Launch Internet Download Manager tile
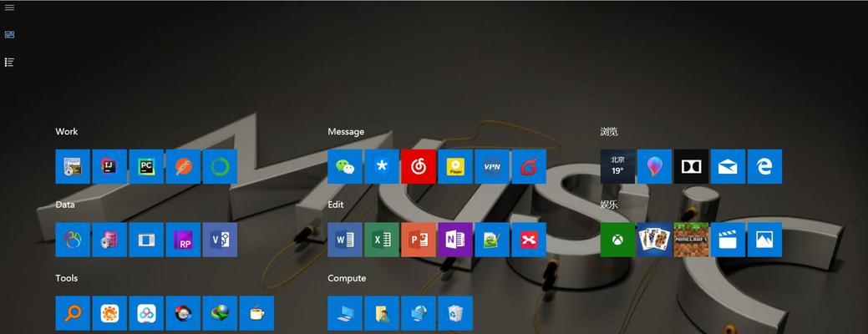The width and height of the screenshot is (868, 334). coord(220,313)
